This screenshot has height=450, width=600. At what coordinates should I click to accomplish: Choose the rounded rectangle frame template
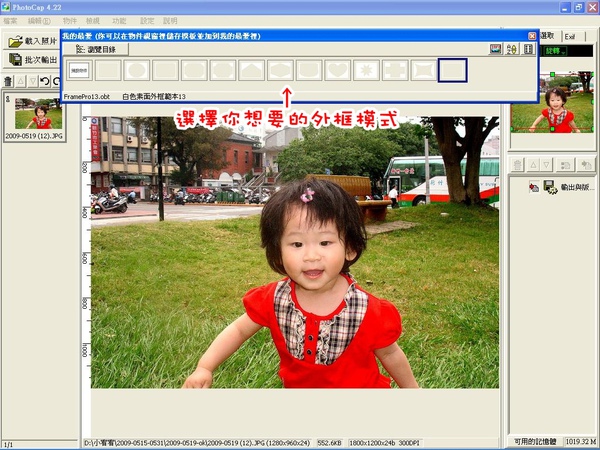[x=194, y=70]
